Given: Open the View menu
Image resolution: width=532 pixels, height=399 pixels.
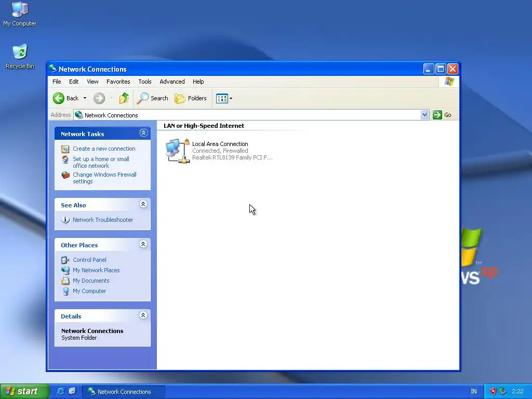Looking at the screenshot, I should (x=92, y=82).
